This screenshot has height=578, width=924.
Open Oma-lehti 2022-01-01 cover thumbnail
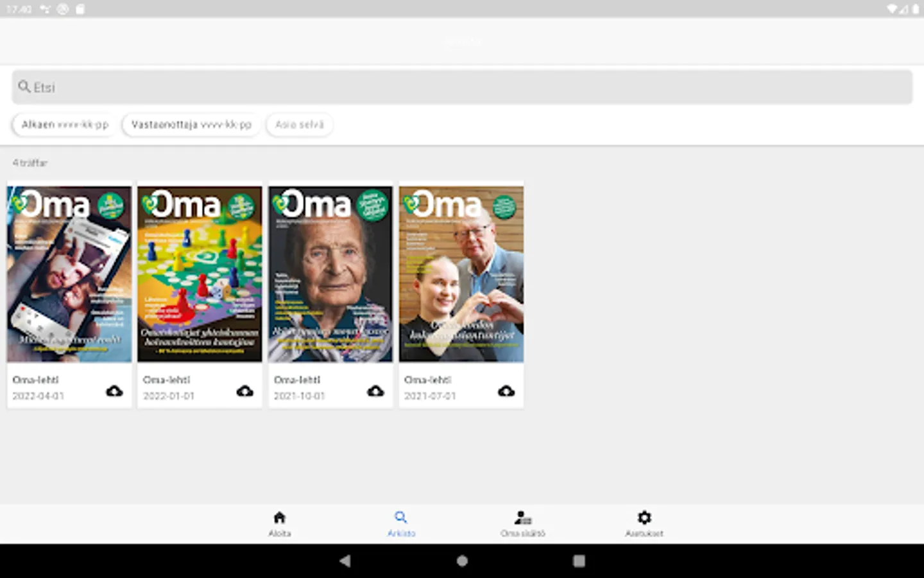tap(200, 274)
